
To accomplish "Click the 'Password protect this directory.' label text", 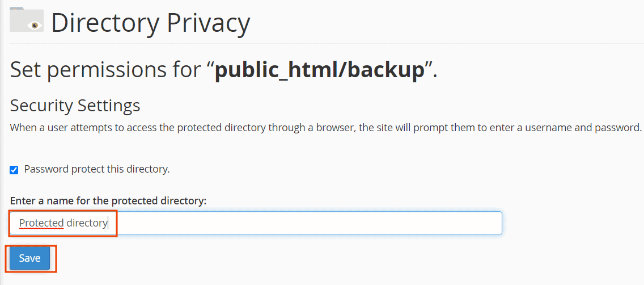I will point(97,169).
